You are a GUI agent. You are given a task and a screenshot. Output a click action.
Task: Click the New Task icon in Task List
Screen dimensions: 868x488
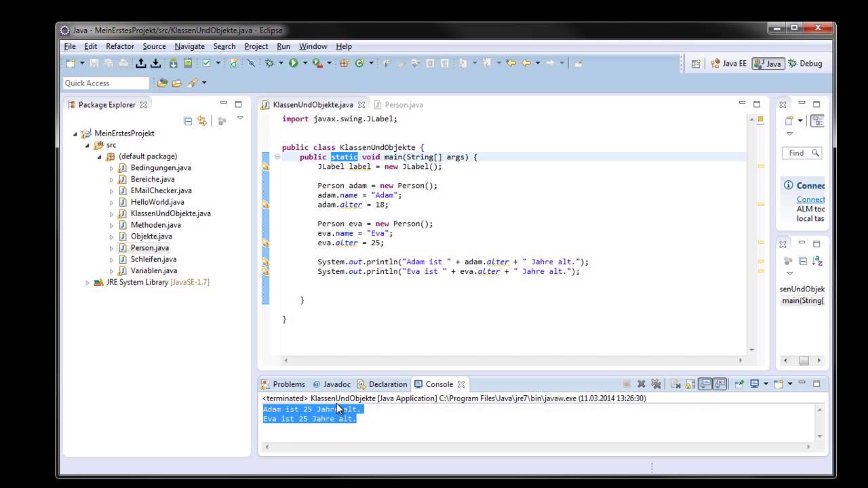click(x=789, y=121)
